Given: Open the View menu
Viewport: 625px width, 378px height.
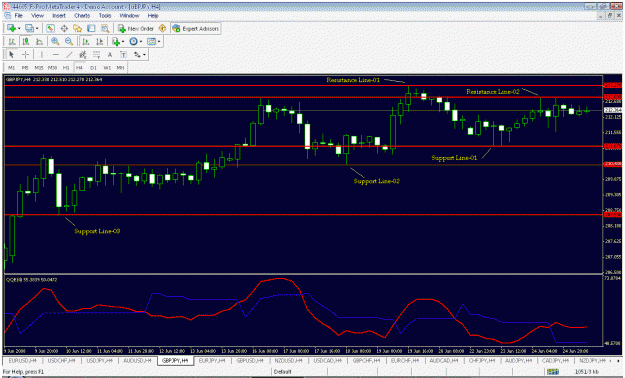Looking at the screenshot, I should pos(37,16).
